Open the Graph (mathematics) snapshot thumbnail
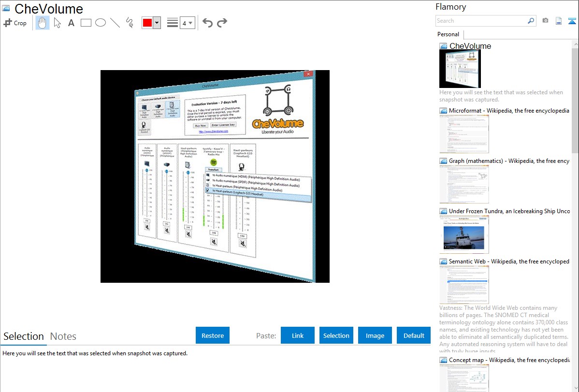 [464, 184]
